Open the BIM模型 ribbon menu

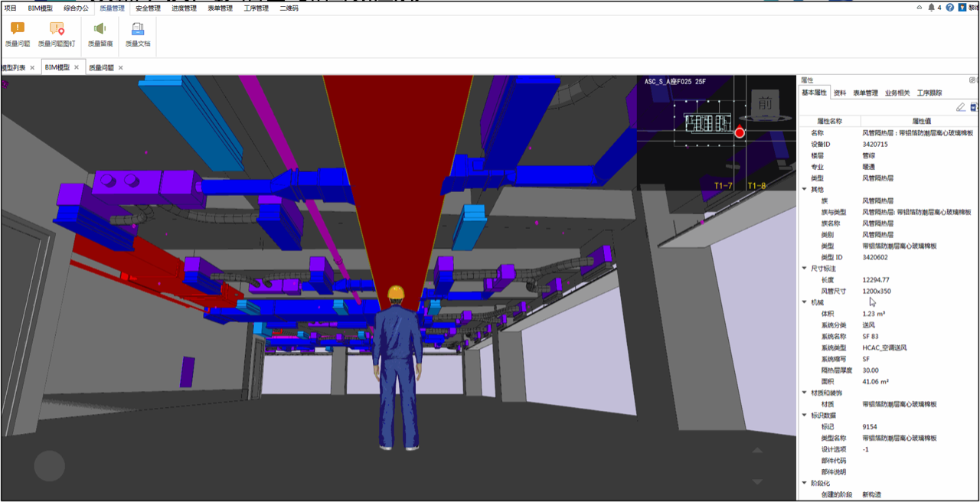41,8
